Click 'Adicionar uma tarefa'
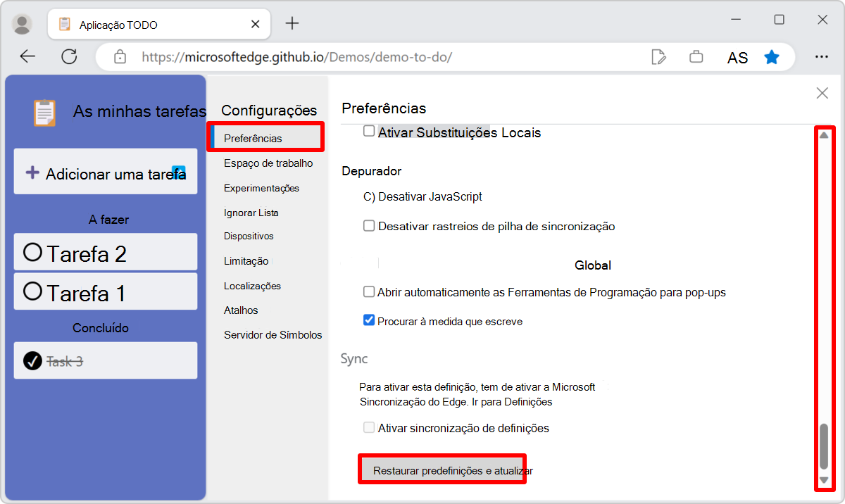This screenshot has height=504, width=845. tap(105, 171)
